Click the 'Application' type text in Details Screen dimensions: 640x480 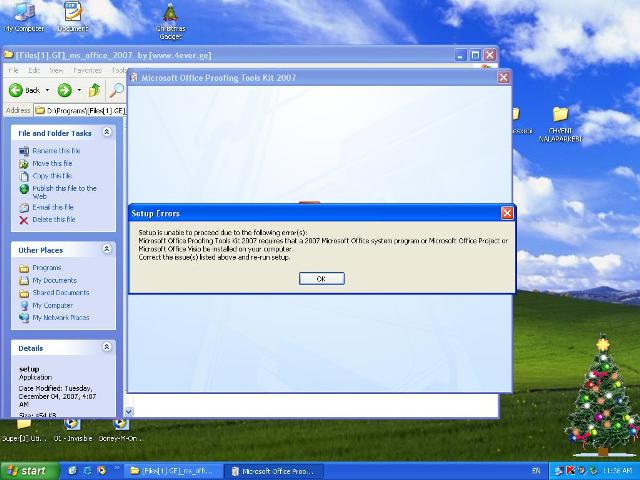(36, 378)
